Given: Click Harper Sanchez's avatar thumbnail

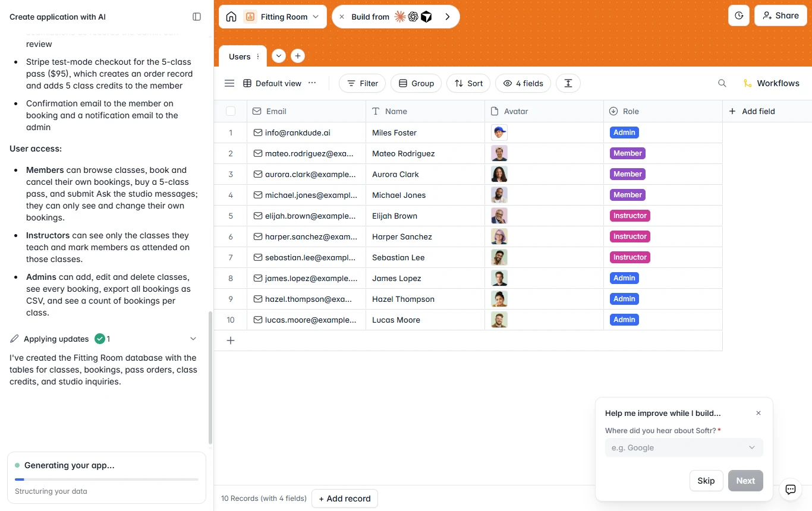Looking at the screenshot, I should coord(499,236).
